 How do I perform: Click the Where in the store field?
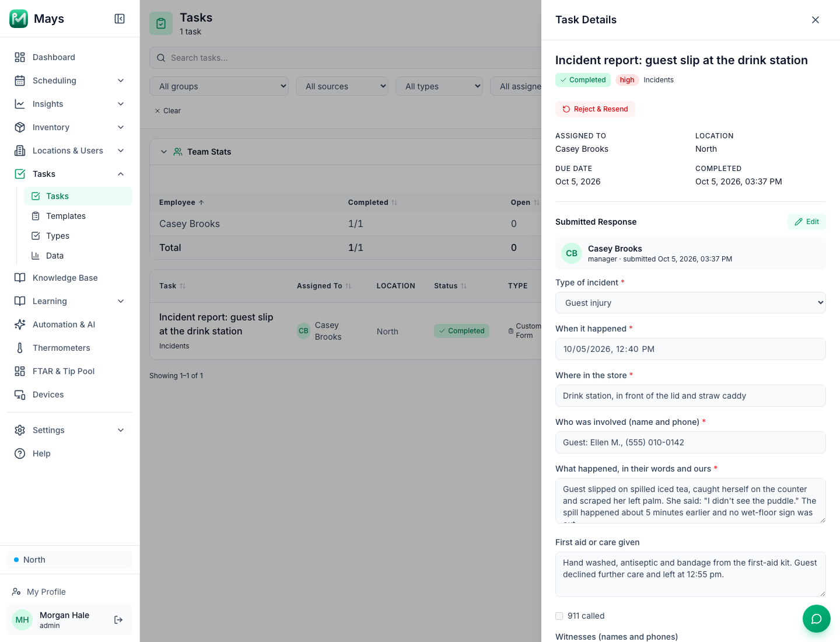pyautogui.click(x=691, y=396)
